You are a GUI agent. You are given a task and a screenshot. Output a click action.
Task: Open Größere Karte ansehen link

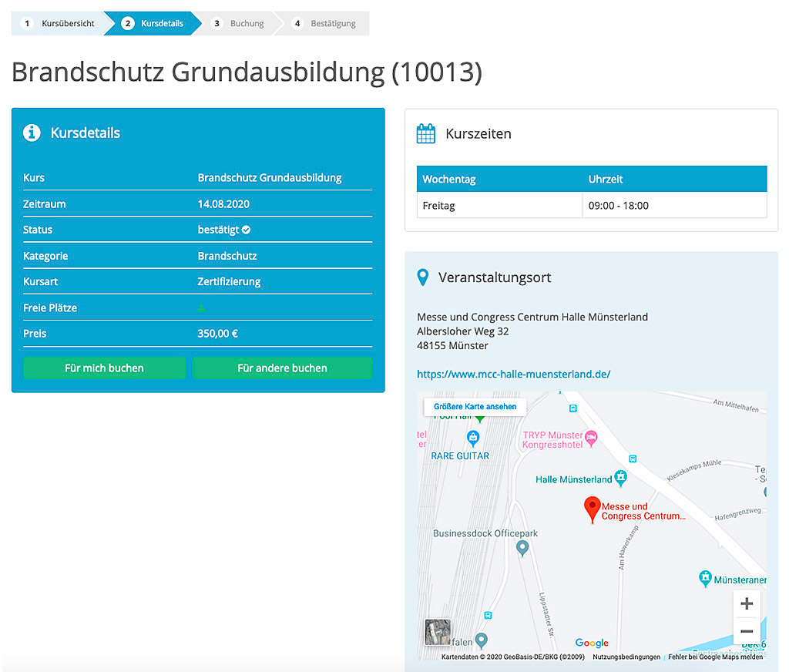click(x=475, y=406)
